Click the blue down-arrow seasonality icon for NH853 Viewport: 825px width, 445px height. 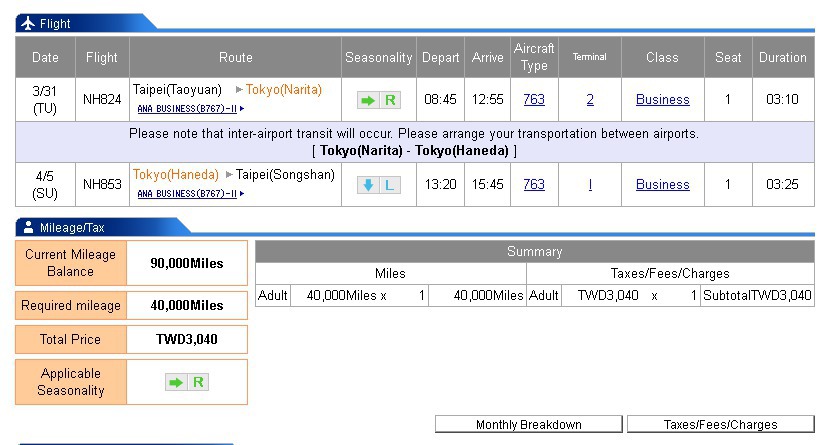pos(367,185)
